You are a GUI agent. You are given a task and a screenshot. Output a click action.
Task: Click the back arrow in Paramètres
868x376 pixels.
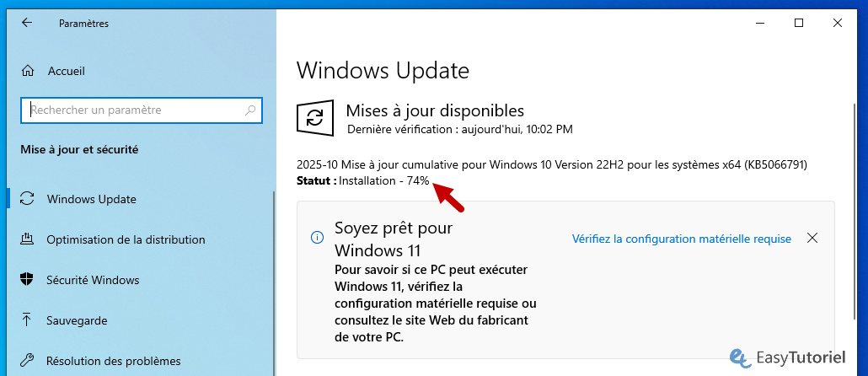coord(26,23)
